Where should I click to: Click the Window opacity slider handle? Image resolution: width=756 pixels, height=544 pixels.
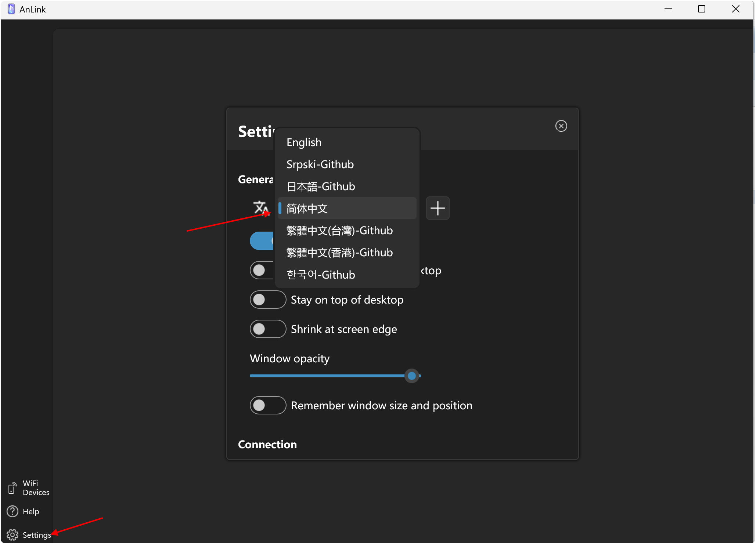coord(412,376)
